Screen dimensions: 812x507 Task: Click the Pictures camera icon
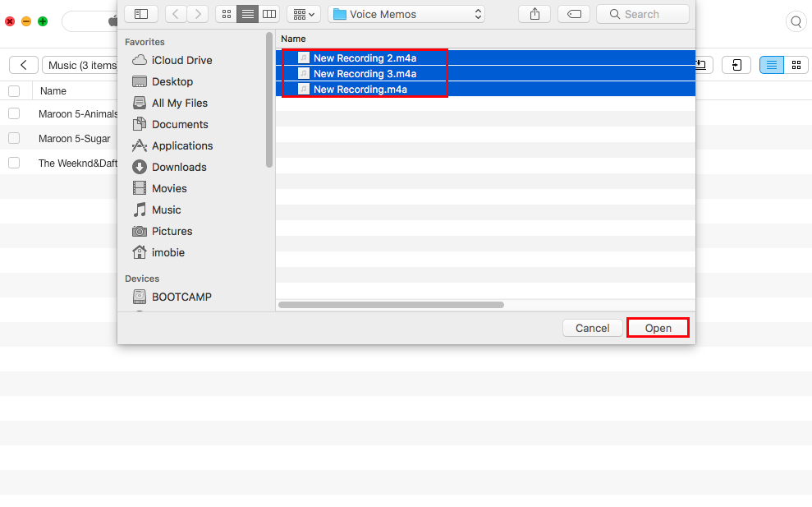tap(140, 231)
